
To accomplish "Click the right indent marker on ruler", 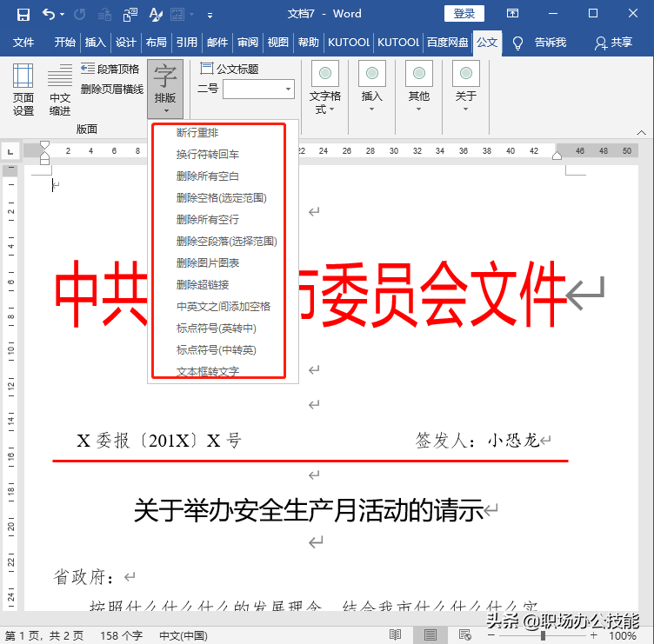I will pyautogui.click(x=557, y=156).
